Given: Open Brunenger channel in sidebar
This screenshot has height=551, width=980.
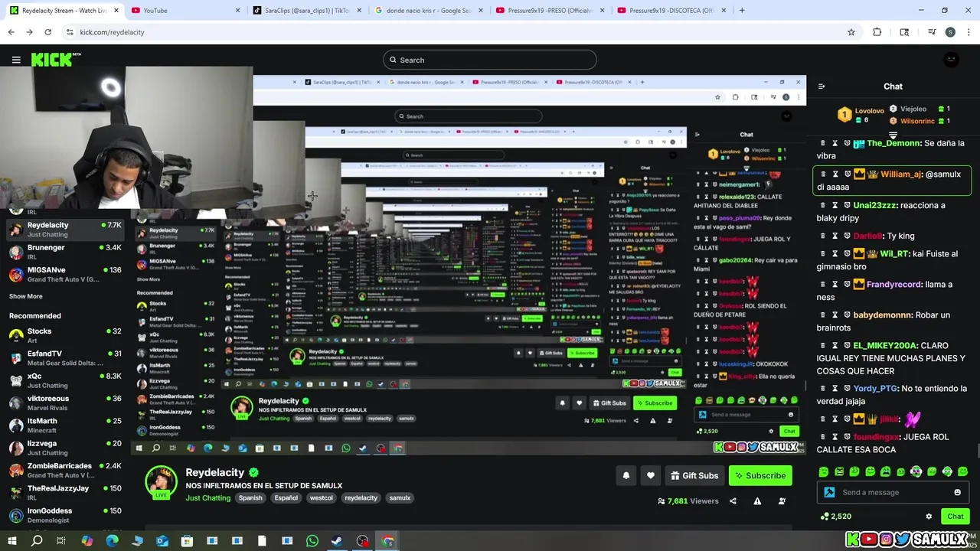Looking at the screenshot, I should [x=65, y=252].
